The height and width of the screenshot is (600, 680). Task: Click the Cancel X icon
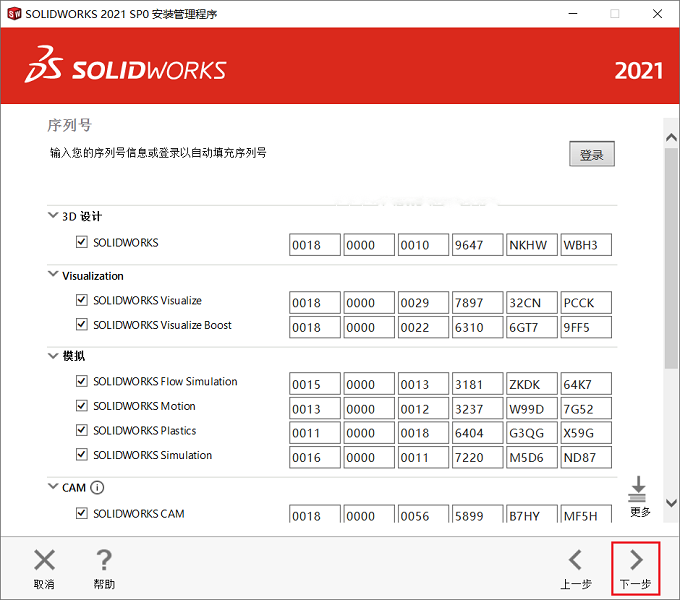tap(44, 560)
